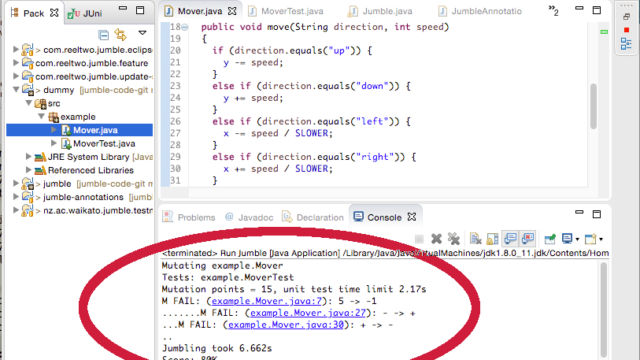
Task: Expand the com.reeltwo.jumble.feature project
Action: pos(16,63)
